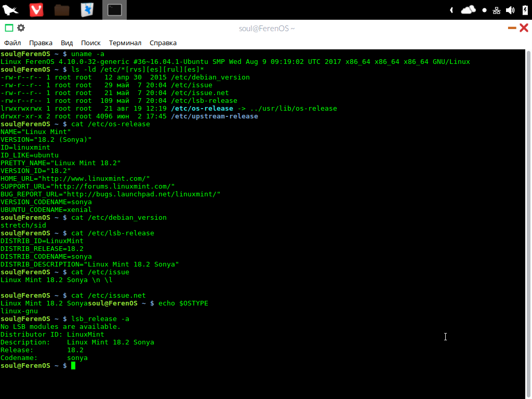Click the BUG_REPORT_URL launchpad address
Viewport: 532px width, 399px height.
coord(142,194)
